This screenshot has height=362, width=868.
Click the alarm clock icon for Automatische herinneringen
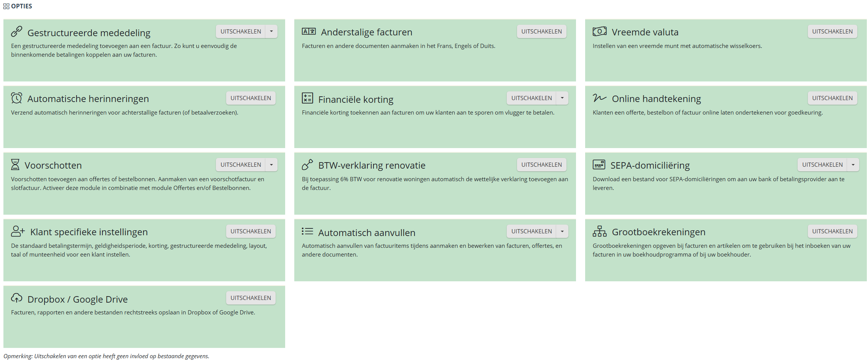click(x=16, y=98)
